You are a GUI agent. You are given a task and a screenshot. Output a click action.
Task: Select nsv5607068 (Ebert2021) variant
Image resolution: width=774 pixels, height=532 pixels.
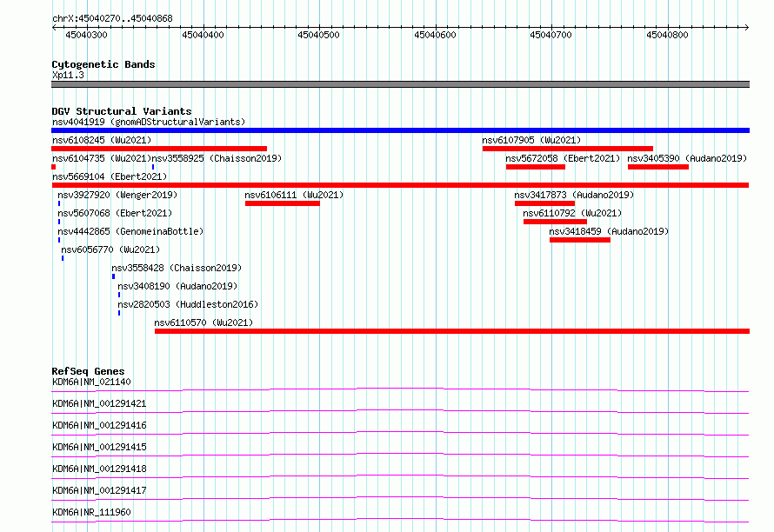point(115,213)
